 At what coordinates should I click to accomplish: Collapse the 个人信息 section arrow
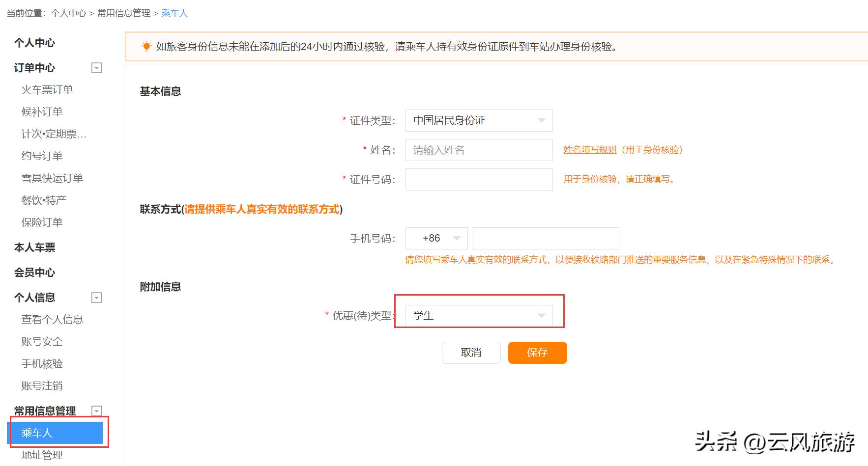97,298
